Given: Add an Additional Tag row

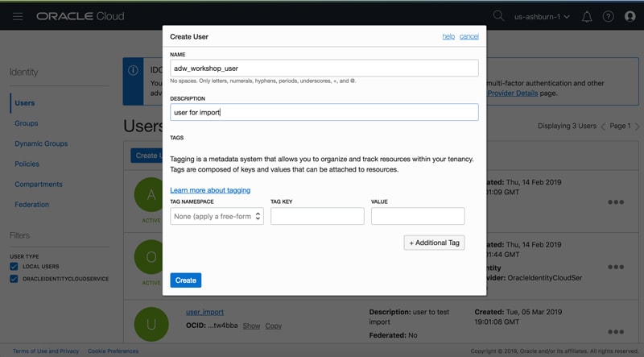Looking at the screenshot, I should tap(434, 243).
